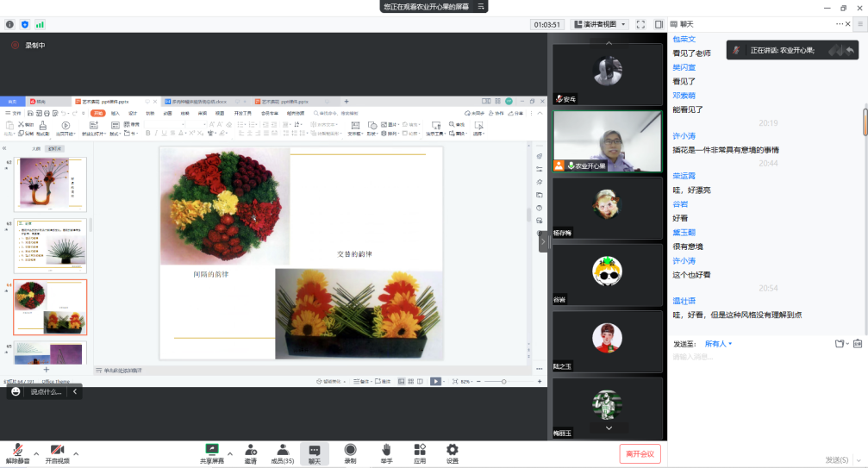Unmute microphone (解除静音)
The image size is (868, 468).
(x=17, y=453)
